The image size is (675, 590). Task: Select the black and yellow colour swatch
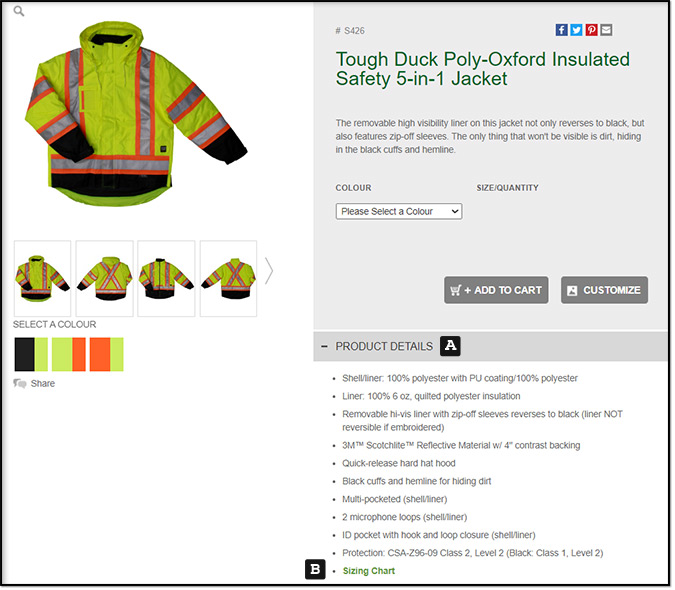(31, 355)
